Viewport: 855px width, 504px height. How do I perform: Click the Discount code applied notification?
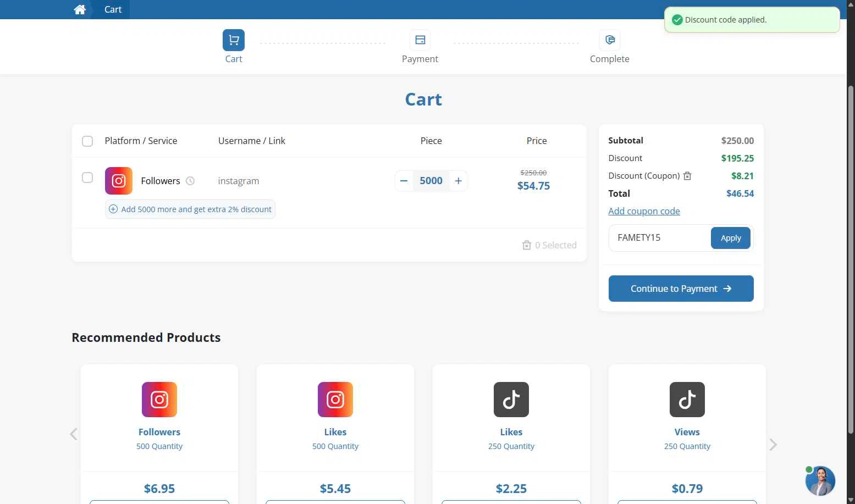(x=752, y=20)
